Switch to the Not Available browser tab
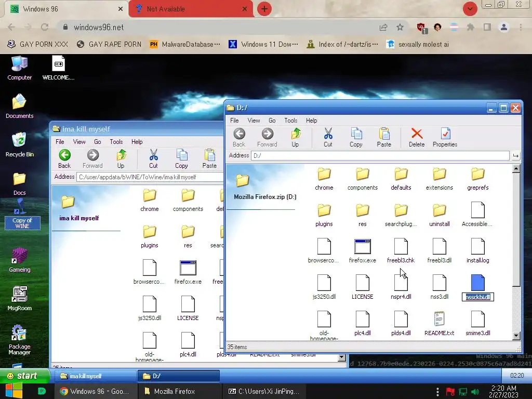Screen dimensions: 532x399 pos(190,9)
